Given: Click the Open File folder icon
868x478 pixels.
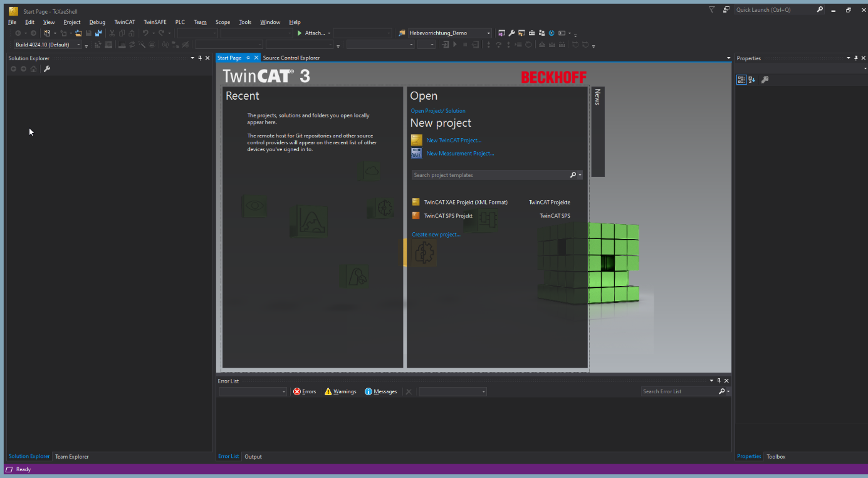Looking at the screenshot, I should coord(78,33).
